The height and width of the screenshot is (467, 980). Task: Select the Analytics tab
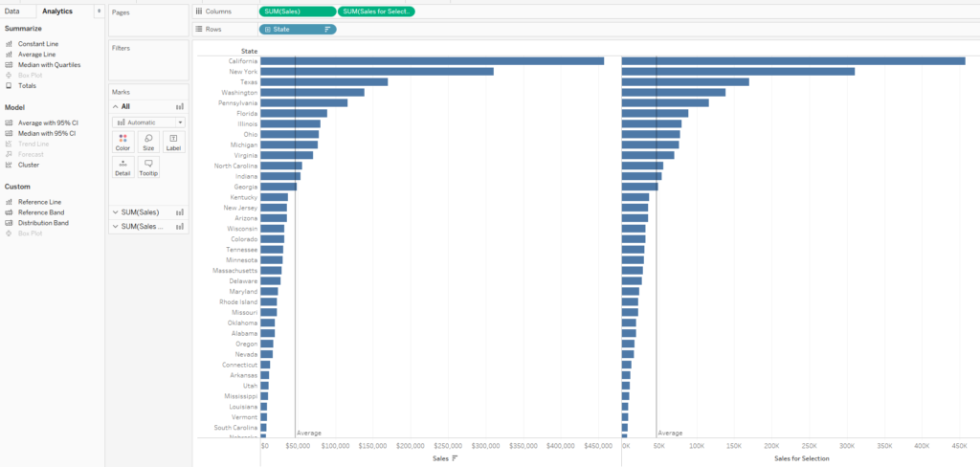(x=57, y=11)
